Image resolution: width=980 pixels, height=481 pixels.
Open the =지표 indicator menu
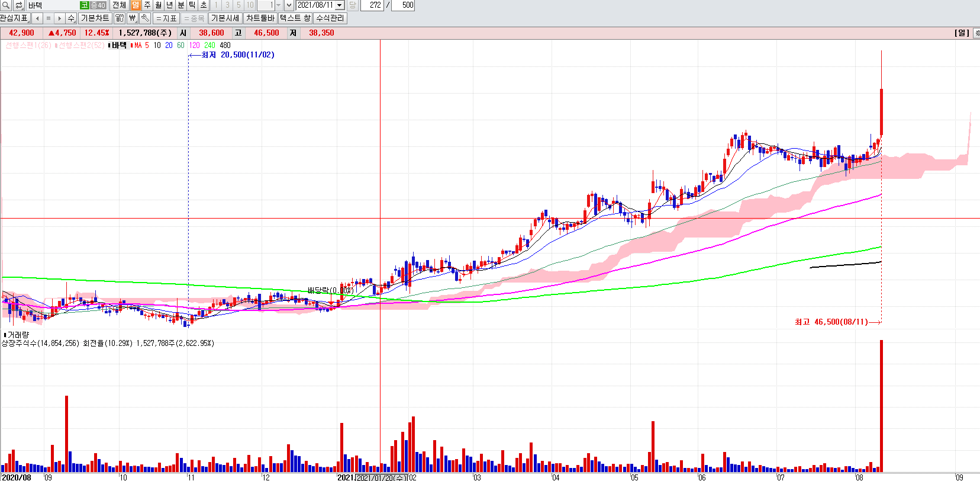(x=166, y=18)
